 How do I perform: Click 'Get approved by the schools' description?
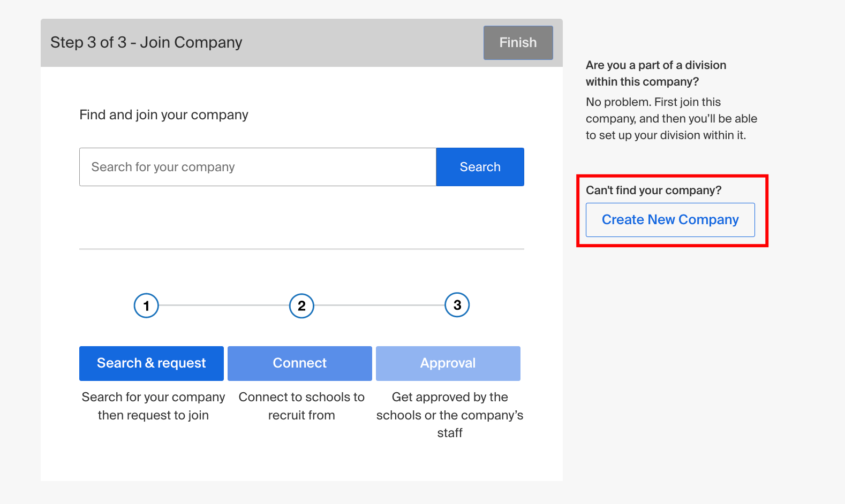click(x=450, y=415)
